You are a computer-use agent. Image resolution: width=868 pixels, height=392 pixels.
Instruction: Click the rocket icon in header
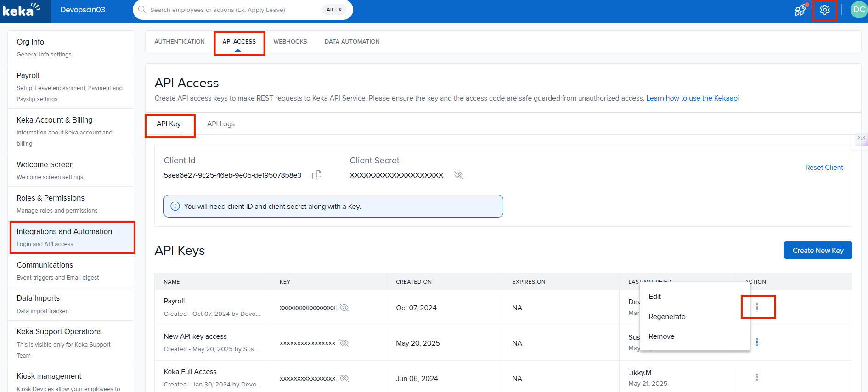(x=800, y=10)
